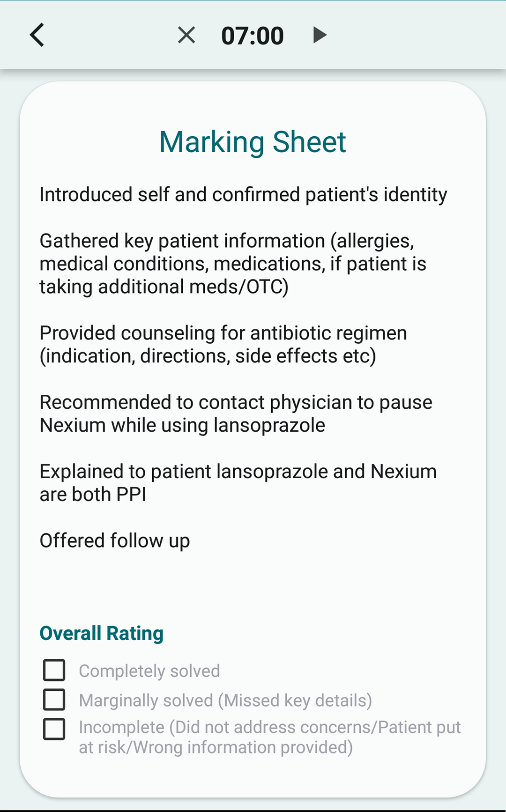Screen dimensions: 506x812
Task: Tap the back arrow icon
Action: pyautogui.click(x=37, y=35)
